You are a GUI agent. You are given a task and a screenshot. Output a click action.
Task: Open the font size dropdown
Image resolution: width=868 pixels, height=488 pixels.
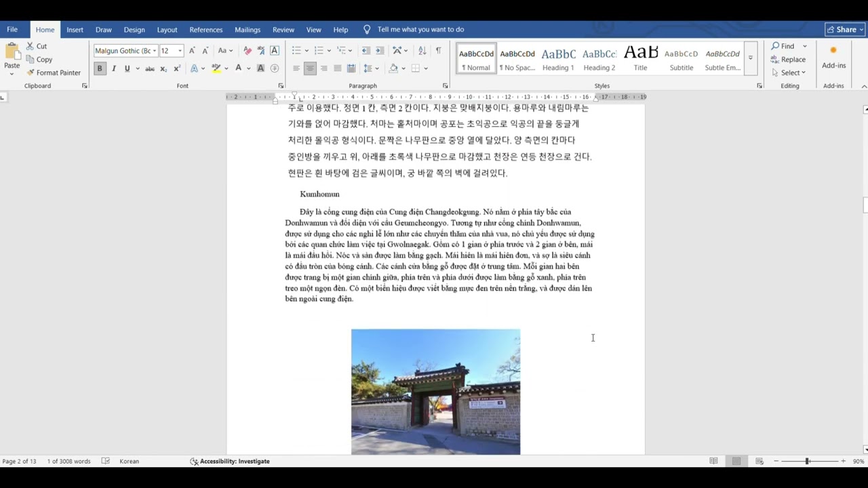click(180, 51)
